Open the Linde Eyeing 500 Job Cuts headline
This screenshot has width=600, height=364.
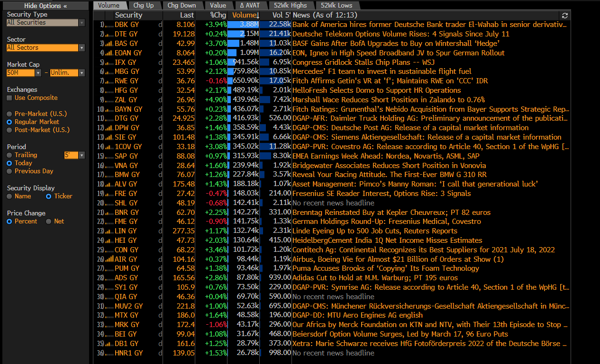pyautogui.click(x=375, y=231)
